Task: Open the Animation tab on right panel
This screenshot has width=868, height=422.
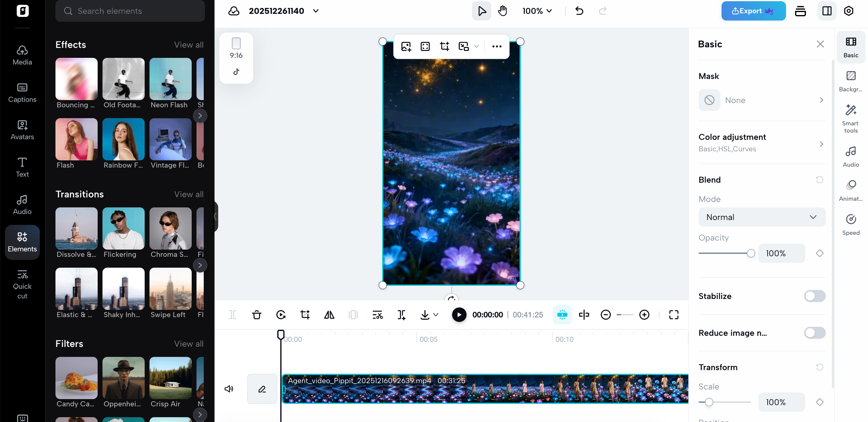Action: [851, 191]
